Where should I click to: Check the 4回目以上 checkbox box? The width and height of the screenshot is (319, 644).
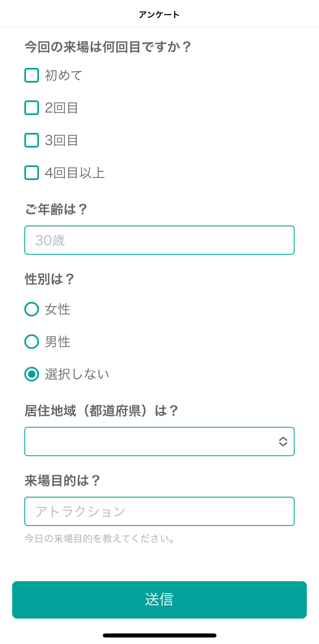(x=32, y=173)
